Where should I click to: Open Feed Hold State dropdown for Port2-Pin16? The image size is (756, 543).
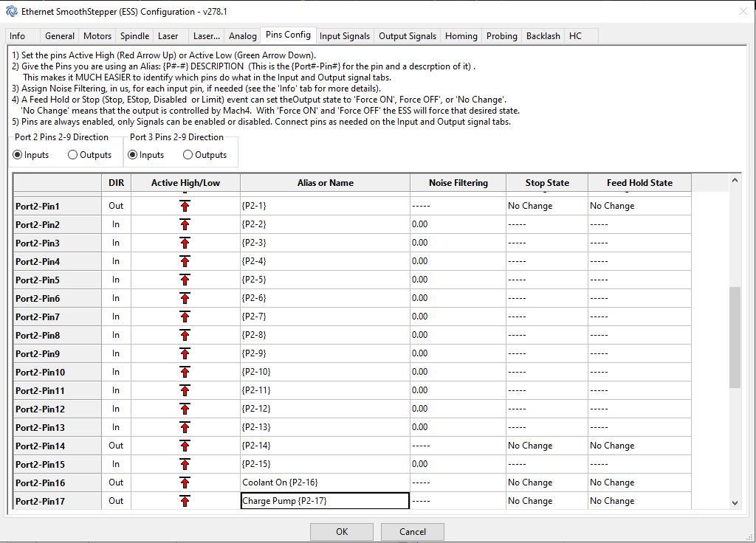639,483
